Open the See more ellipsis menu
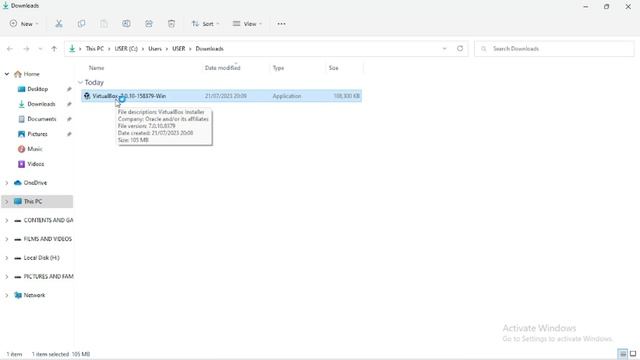This screenshot has width=640, height=360. [281, 24]
